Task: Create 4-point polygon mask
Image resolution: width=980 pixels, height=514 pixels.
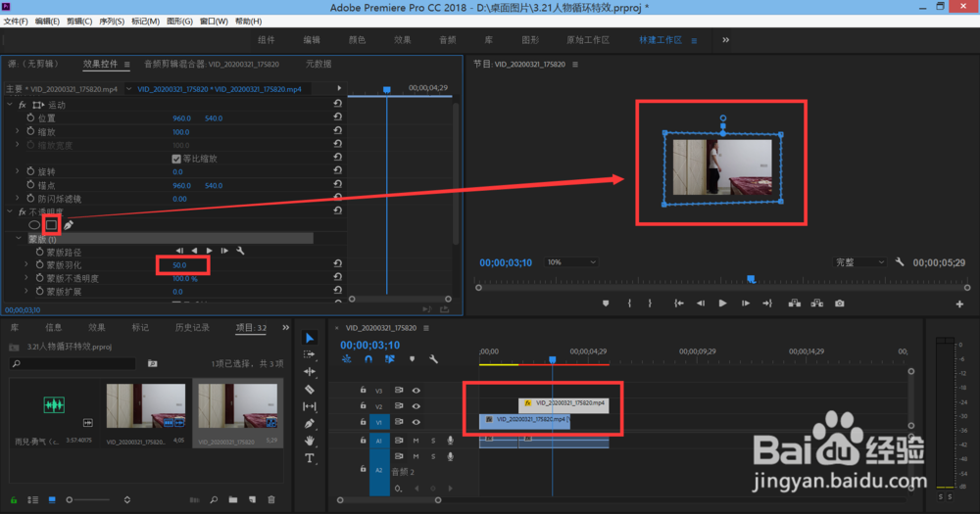Action: (51, 225)
